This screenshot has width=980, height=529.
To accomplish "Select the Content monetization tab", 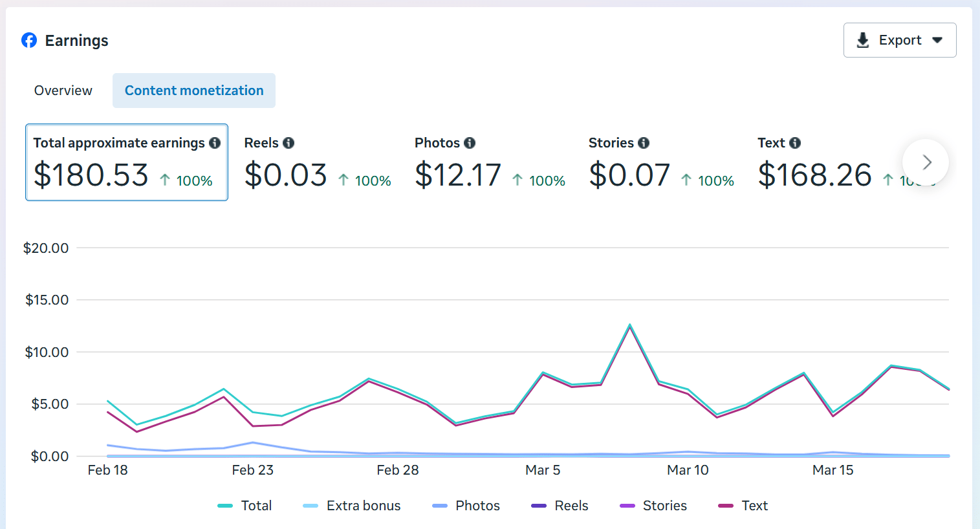I will [194, 91].
